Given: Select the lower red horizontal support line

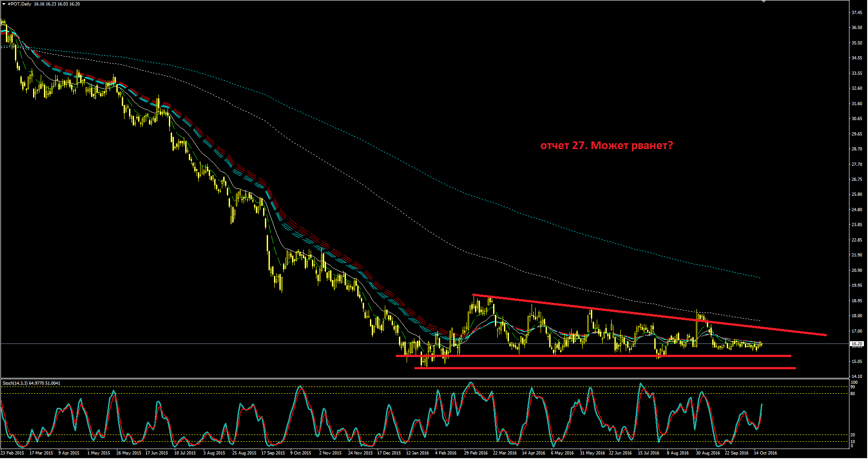Looking at the screenshot, I should [x=605, y=368].
